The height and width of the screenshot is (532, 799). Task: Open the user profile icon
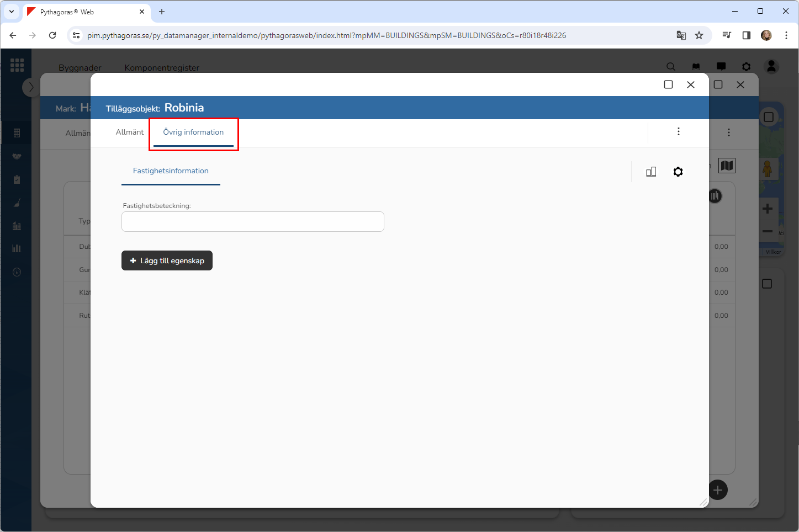tap(771, 67)
